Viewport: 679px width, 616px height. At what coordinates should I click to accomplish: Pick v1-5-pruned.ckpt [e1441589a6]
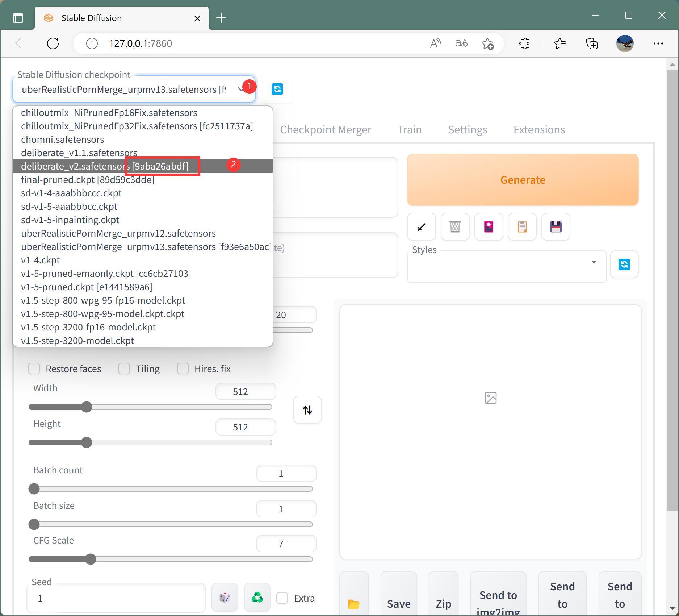[143, 287]
